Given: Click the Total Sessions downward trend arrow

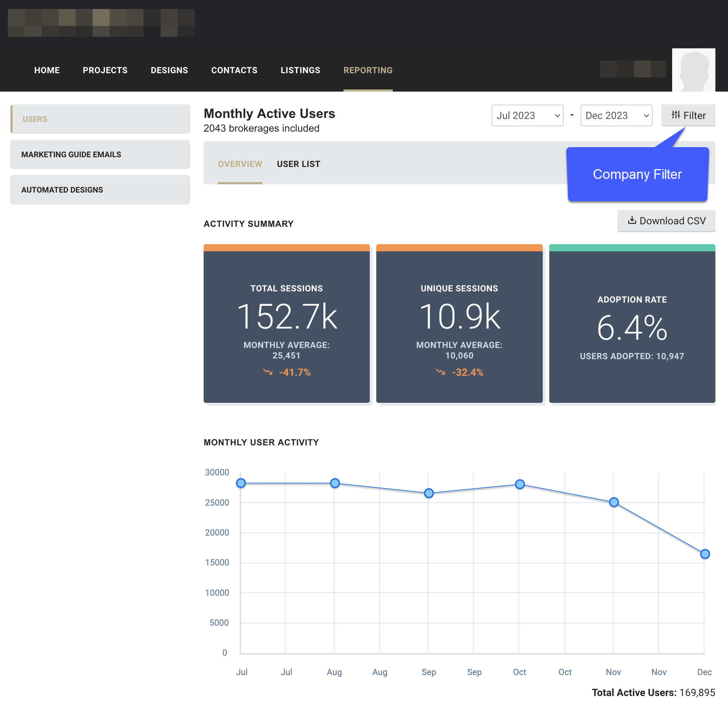Looking at the screenshot, I should (268, 372).
